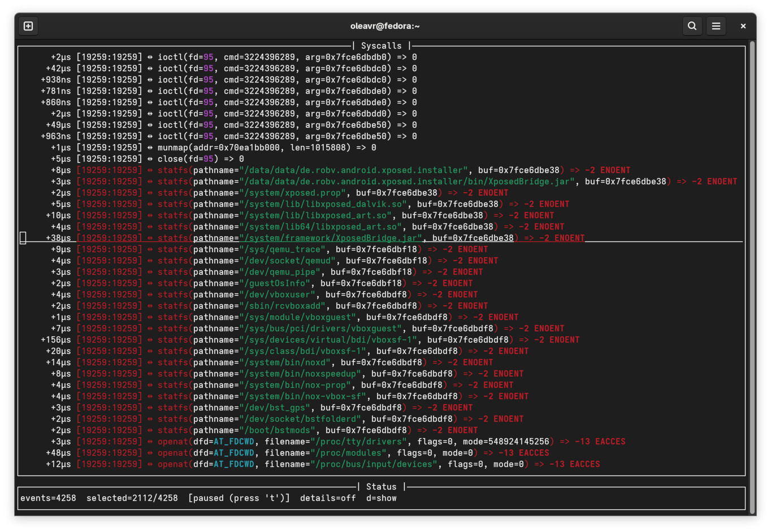Select the /boot/bstmods statfs line

tap(317, 430)
